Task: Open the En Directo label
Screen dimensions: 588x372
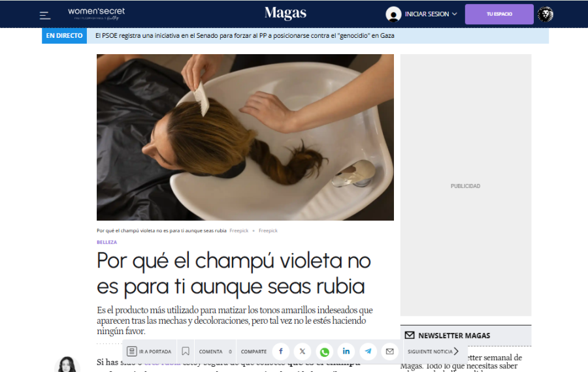Action: click(64, 36)
